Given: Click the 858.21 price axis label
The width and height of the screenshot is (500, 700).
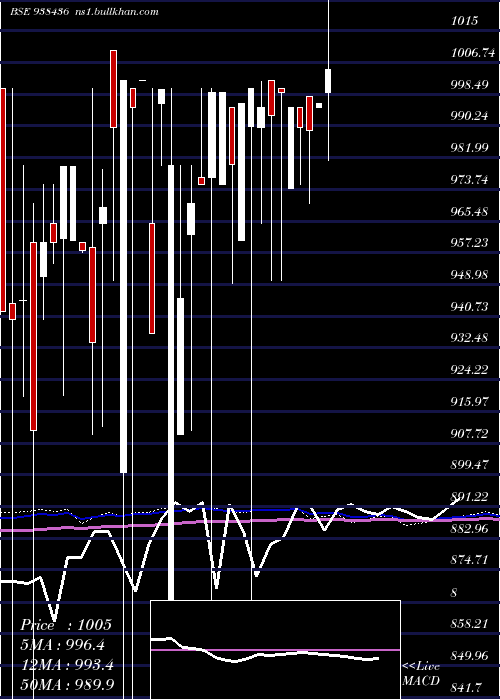Looking at the screenshot, I should coord(469,623).
